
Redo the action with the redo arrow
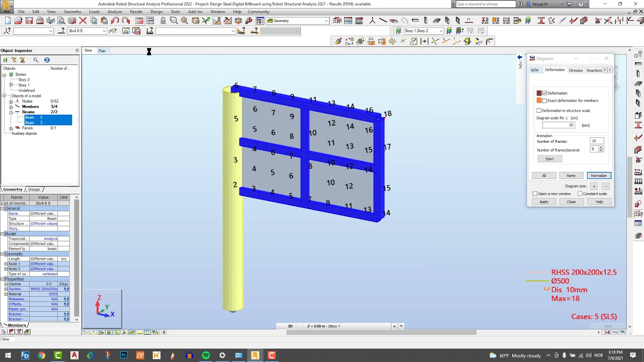coord(126,21)
